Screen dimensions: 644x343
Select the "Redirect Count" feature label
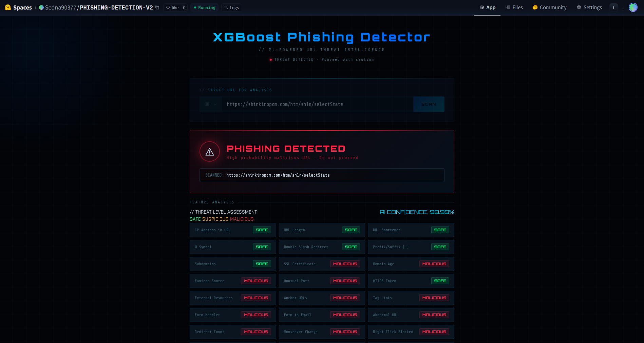[x=209, y=332]
